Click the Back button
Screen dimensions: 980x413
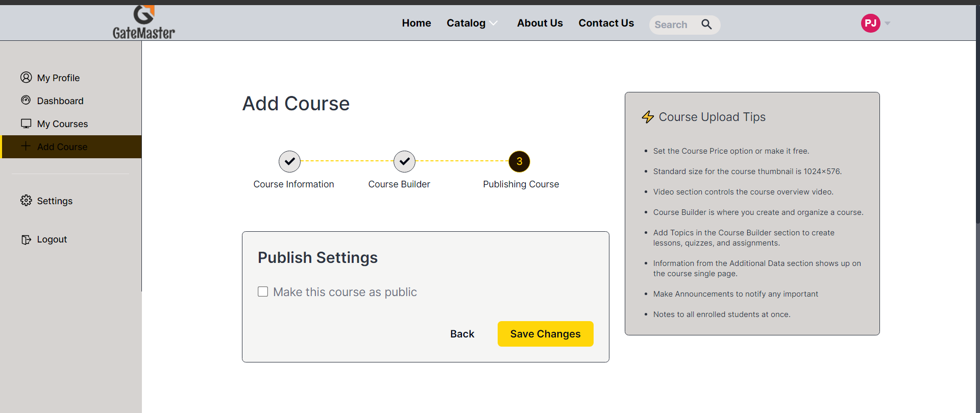tap(462, 334)
